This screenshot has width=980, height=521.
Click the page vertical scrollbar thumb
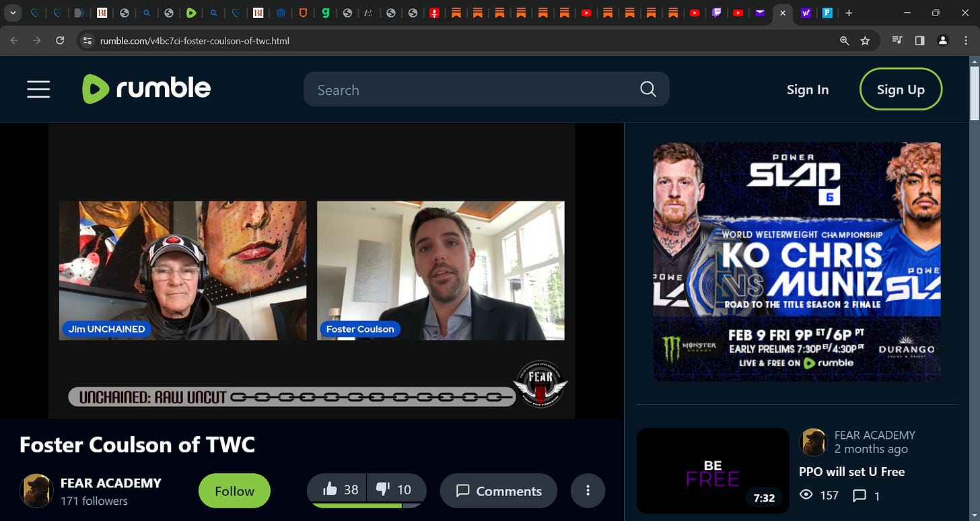975,93
